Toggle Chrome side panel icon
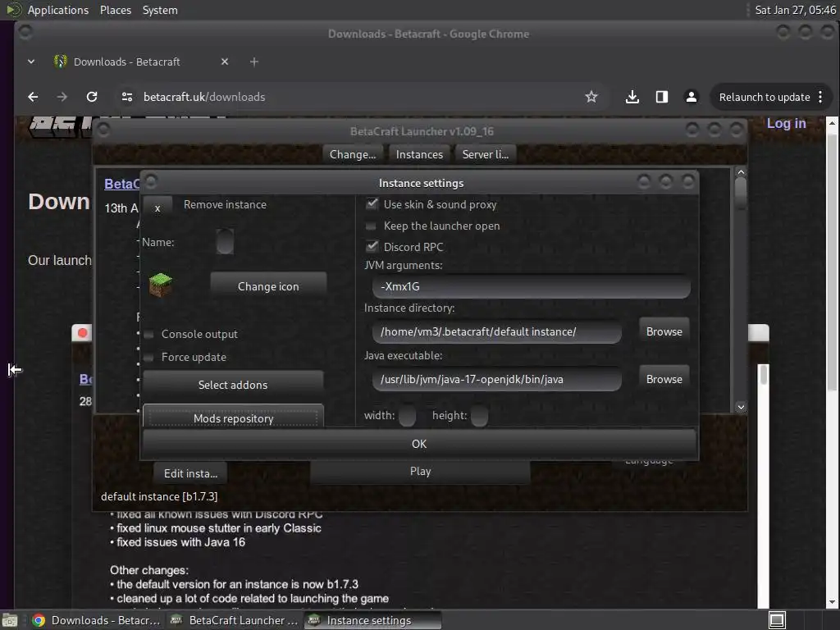The width and height of the screenshot is (840, 630). pyautogui.click(x=662, y=97)
